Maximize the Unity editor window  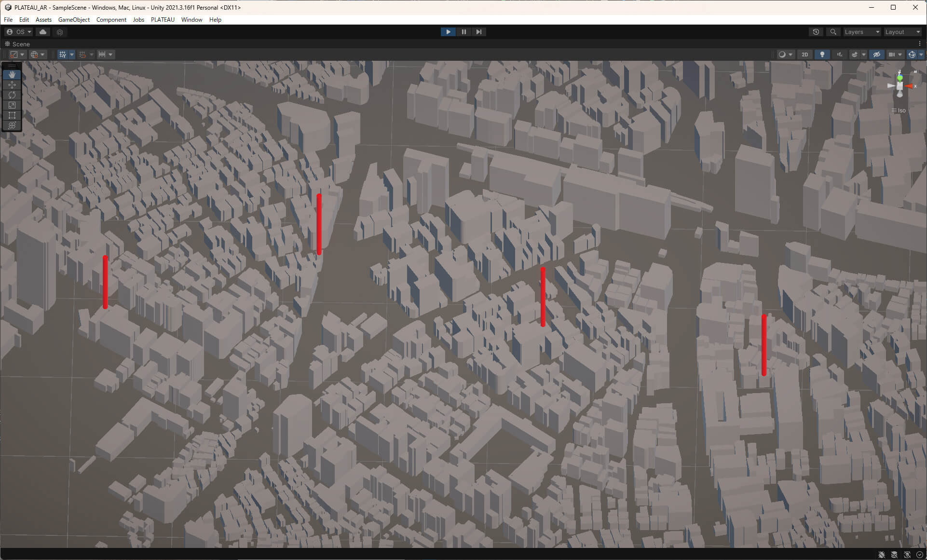tap(893, 7)
